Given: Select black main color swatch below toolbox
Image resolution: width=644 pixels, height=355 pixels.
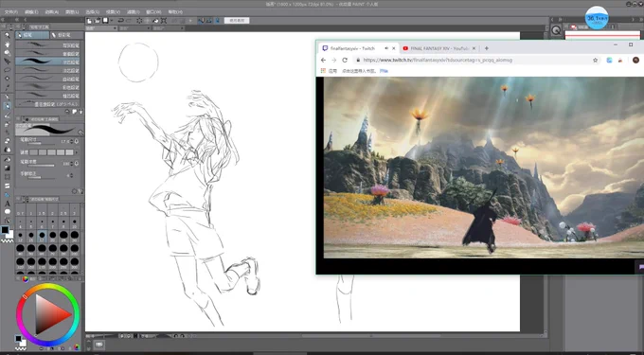Looking at the screenshot, I should [x=5, y=230].
